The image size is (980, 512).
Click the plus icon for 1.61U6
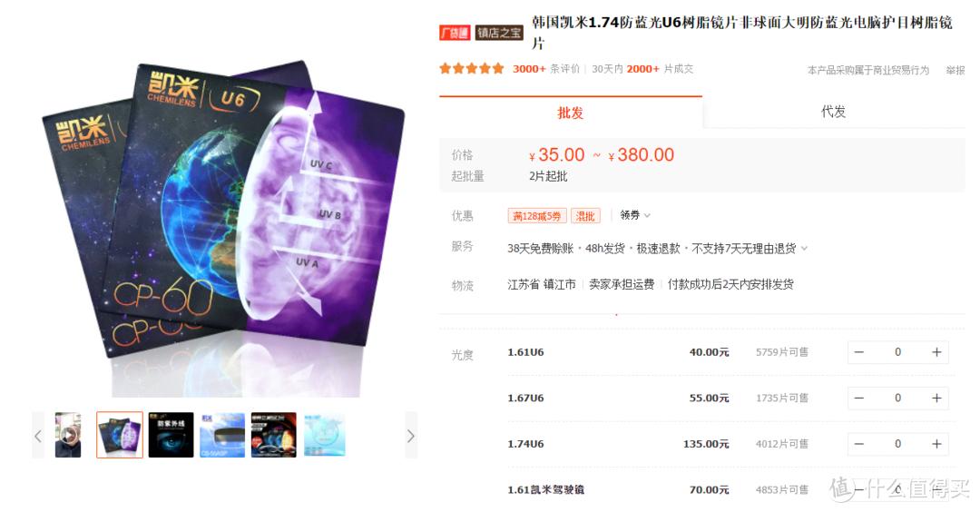coord(936,352)
